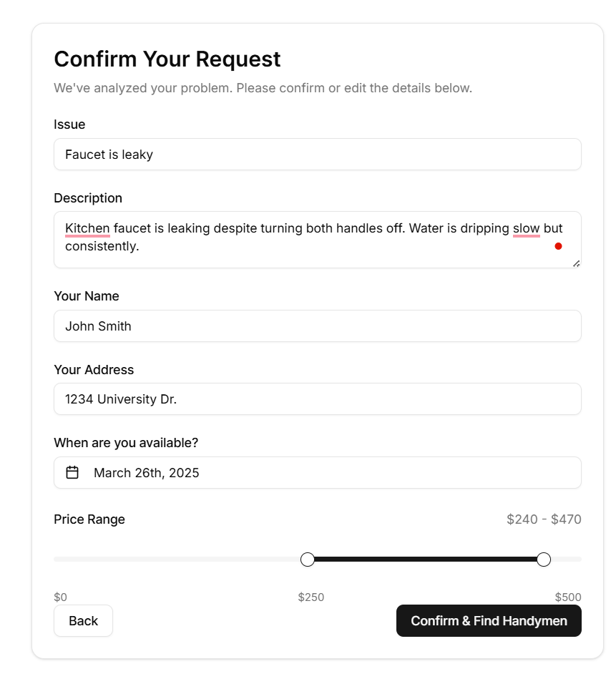Submit with Confirm & Find Handymen
The height and width of the screenshot is (684, 616).
489,621
